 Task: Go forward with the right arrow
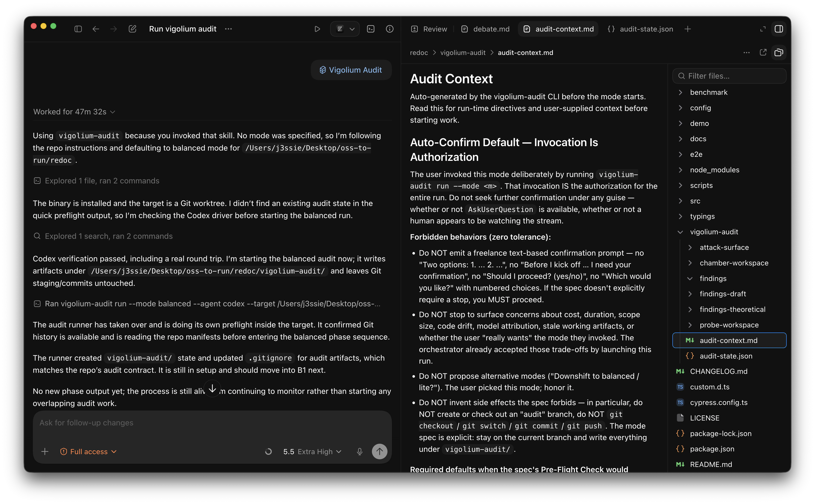(x=114, y=29)
